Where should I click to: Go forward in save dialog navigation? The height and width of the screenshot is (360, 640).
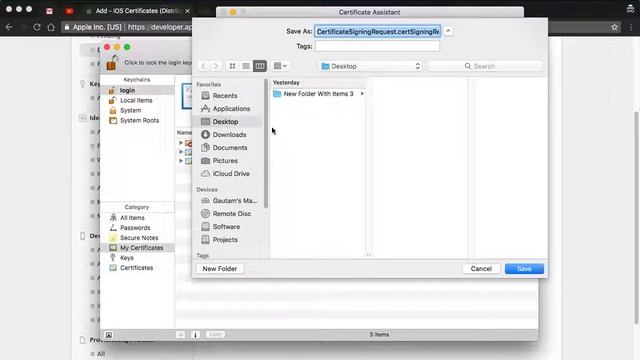[x=216, y=66]
